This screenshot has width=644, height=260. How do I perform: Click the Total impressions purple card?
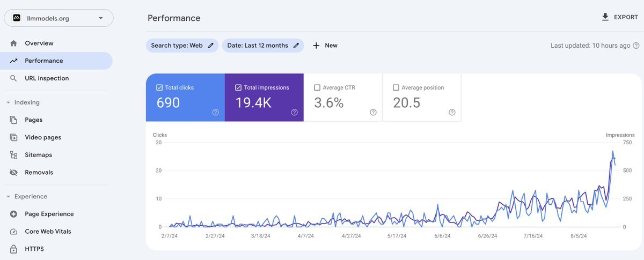coord(264,98)
